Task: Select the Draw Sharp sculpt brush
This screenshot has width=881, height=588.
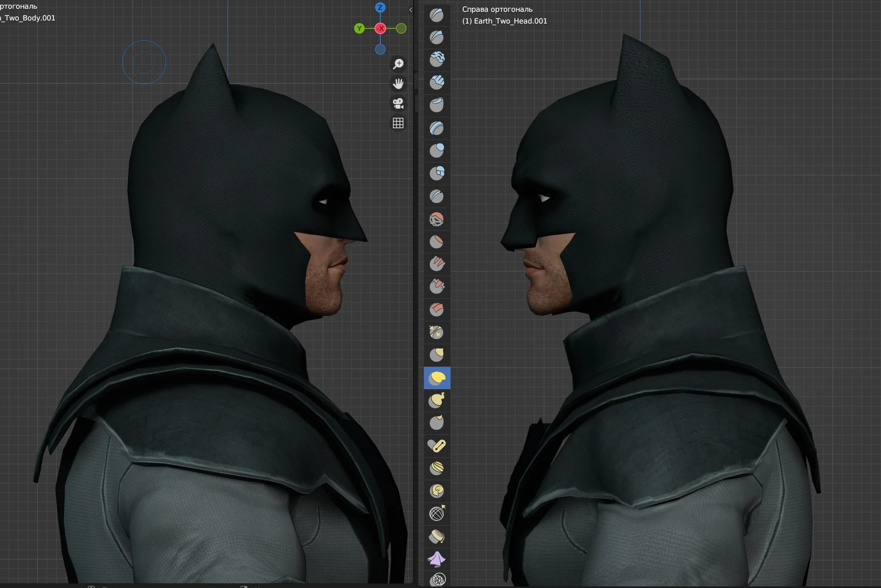Action: coord(437,38)
